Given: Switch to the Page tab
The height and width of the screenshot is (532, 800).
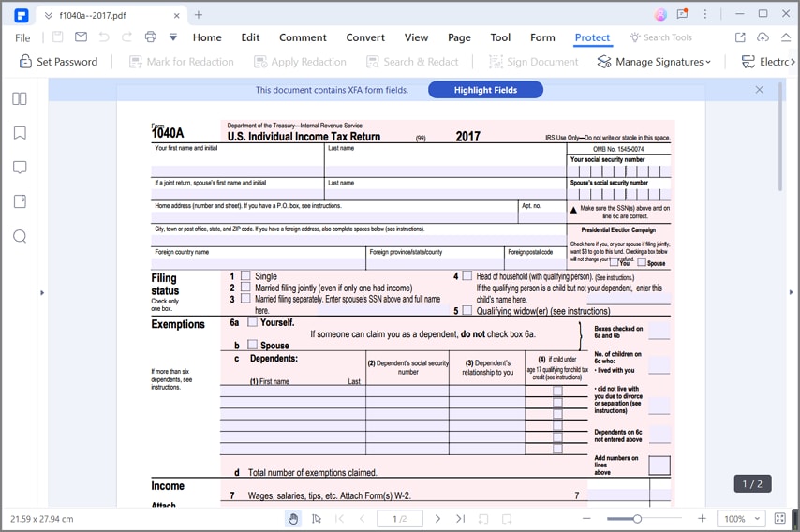Looking at the screenshot, I should coord(459,37).
